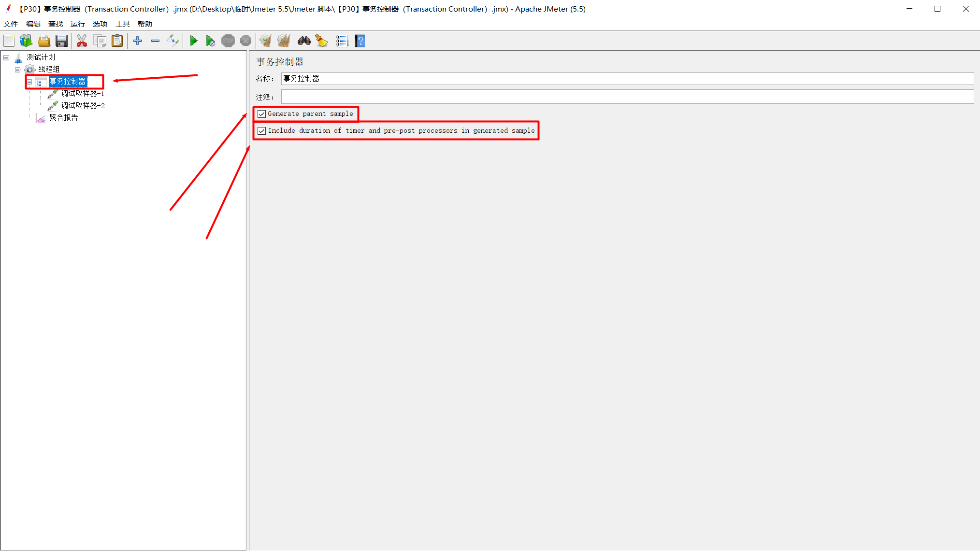Toggle Include duration of timer checkbox
This screenshot has width=980, height=551.
[261, 131]
